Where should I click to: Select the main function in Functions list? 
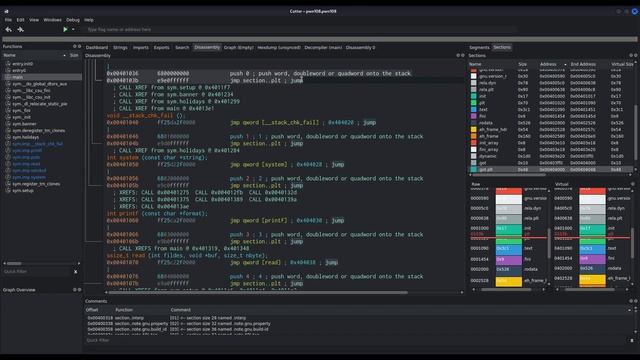[x=42, y=77]
